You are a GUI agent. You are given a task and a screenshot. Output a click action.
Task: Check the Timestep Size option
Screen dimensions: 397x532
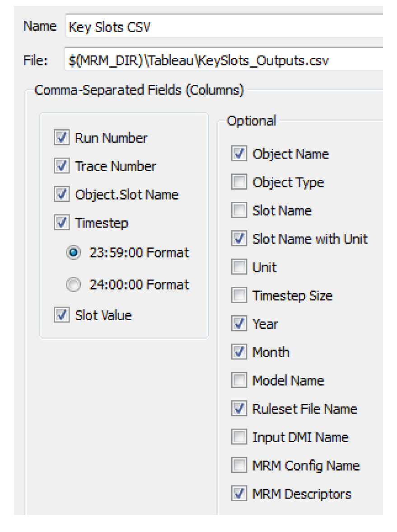click(x=239, y=296)
